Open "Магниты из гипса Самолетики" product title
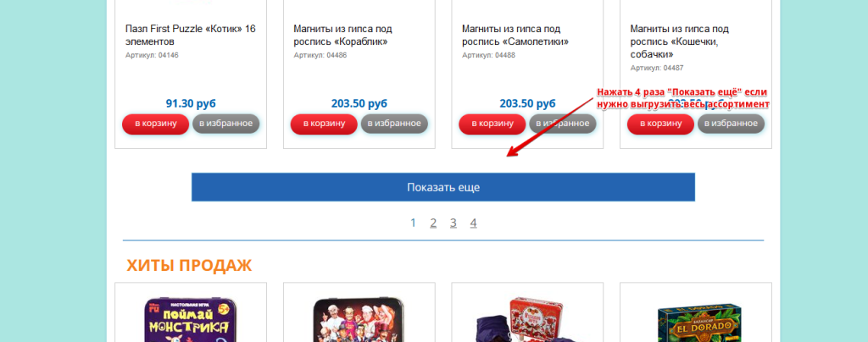The image size is (868, 342). [x=515, y=35]
